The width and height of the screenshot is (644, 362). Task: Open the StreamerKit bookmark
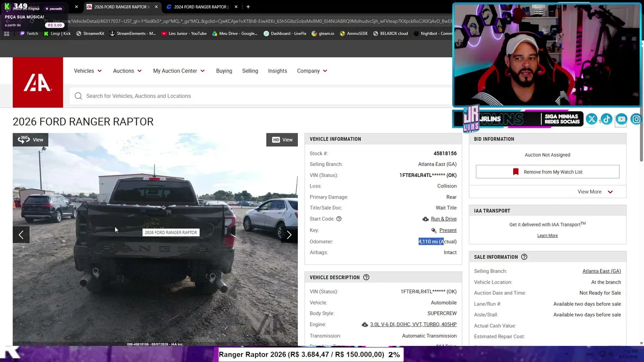pos(90,34)
